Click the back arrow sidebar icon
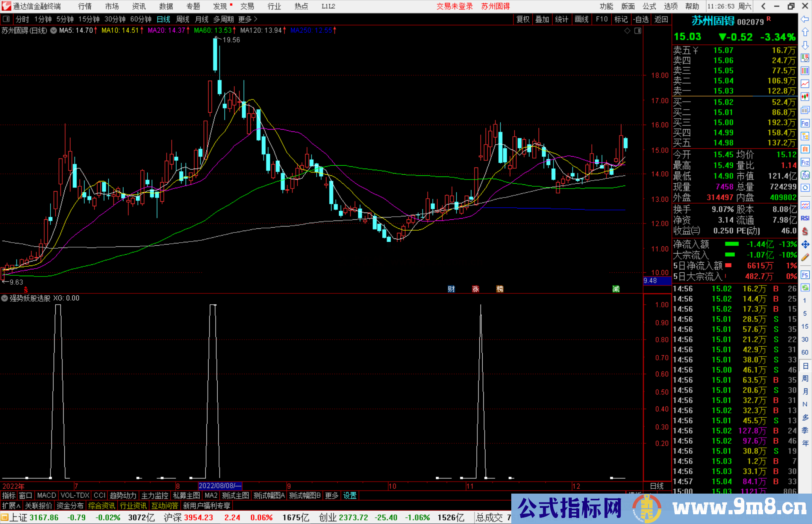Viewport: 812px width, 524px height. pos(805,19)
